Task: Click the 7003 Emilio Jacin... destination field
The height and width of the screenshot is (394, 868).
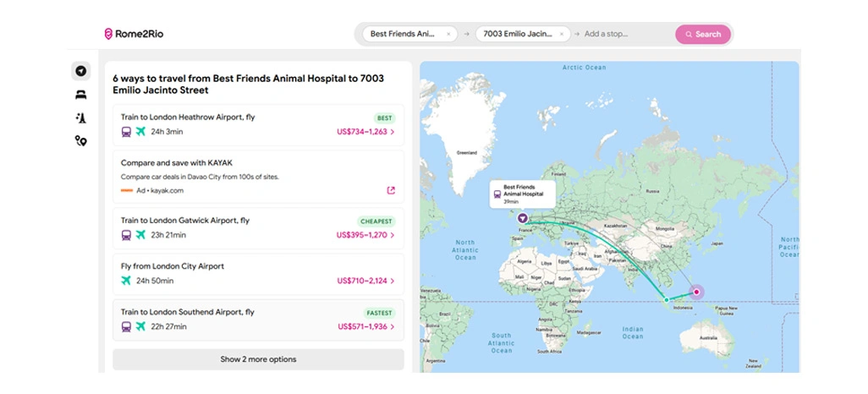Action: click(523, 34)
